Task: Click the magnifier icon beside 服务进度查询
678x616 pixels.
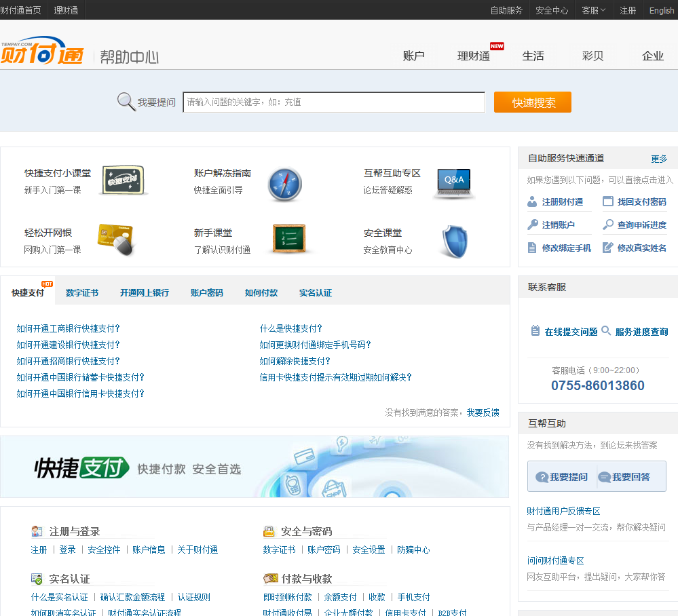Action: pyautogui.click(x=606, y=330)
